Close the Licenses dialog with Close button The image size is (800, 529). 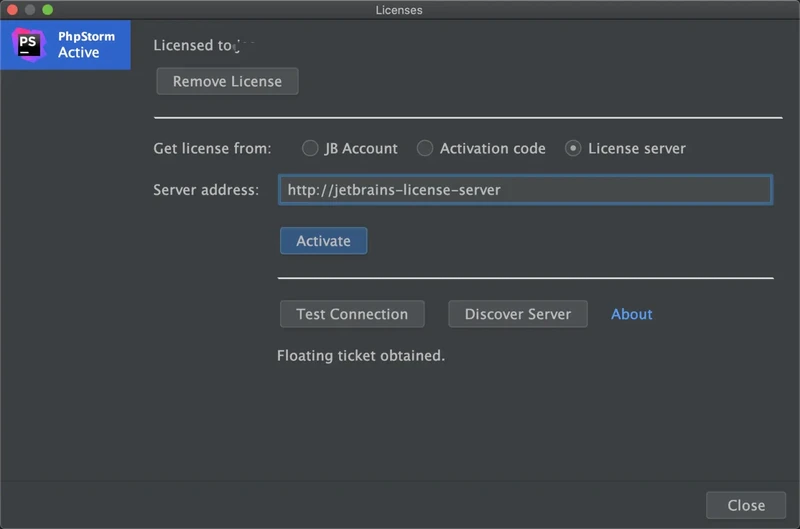point(746,505)
